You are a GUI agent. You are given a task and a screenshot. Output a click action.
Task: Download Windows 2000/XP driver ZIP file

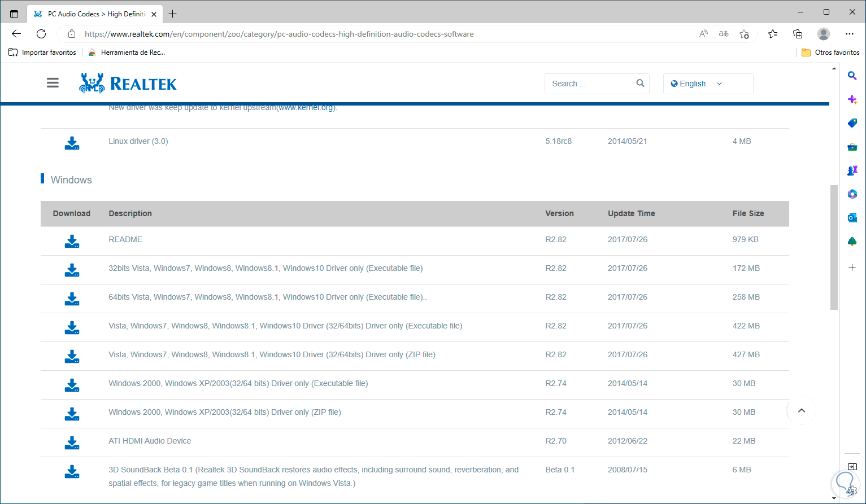pos(72,414)
